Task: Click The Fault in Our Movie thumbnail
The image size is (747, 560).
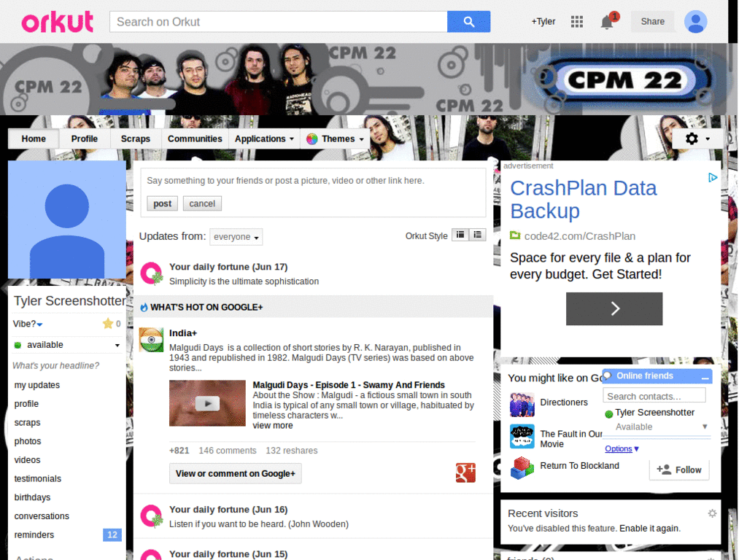Action: 522,436
